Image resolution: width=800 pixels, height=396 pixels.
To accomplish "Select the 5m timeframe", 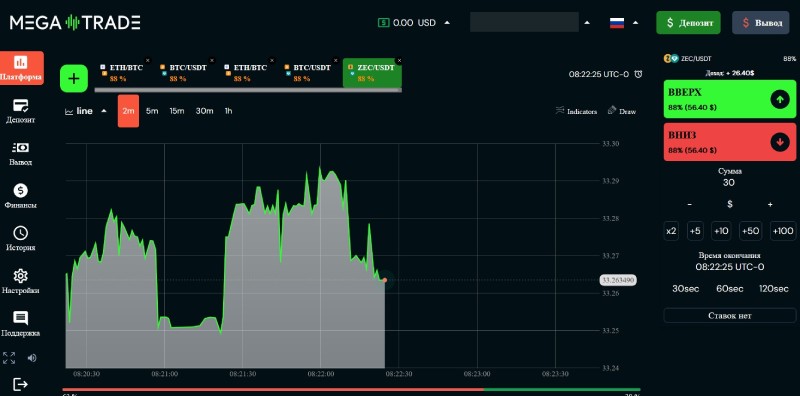I will pyautogui.click(x=152, y=111).
